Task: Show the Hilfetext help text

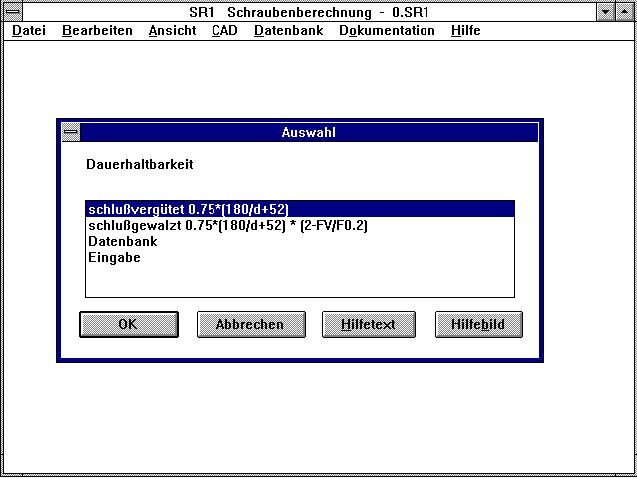Action: tap(368, 324)
